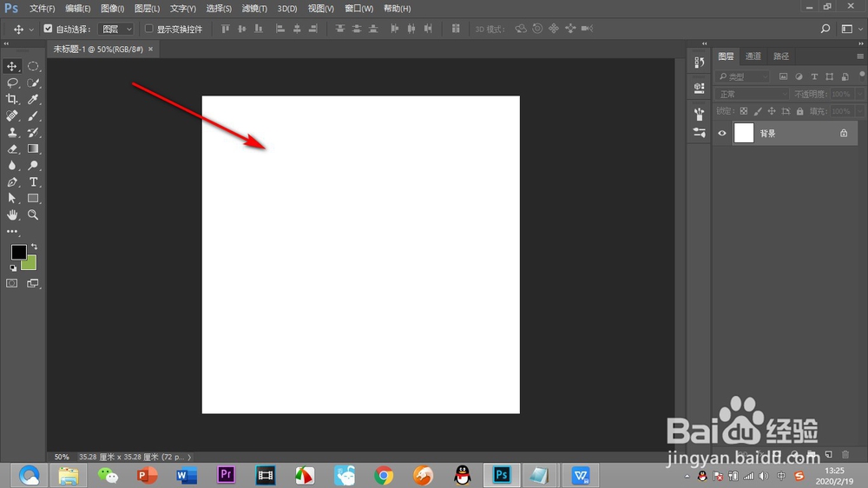Open the 图层 auto-select dropdown
Viewport: 868px width, 488px height.
click(x=115, y=29)
